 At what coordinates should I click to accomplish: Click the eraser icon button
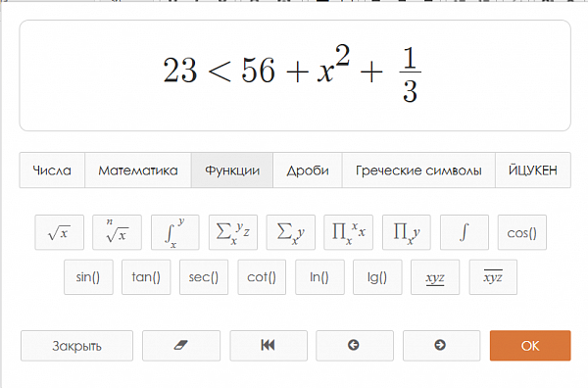pyautogui.click(x=181, y=346)
